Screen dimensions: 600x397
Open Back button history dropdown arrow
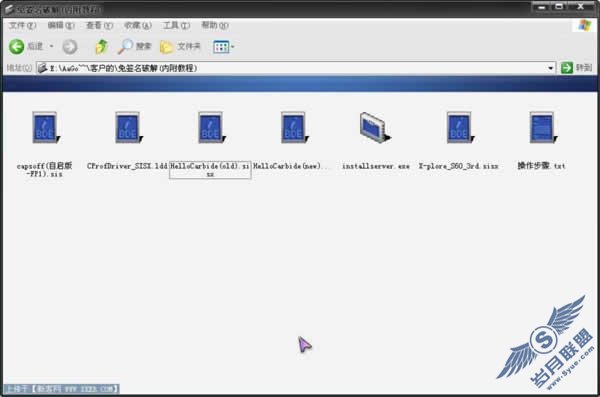coord(52,47)
